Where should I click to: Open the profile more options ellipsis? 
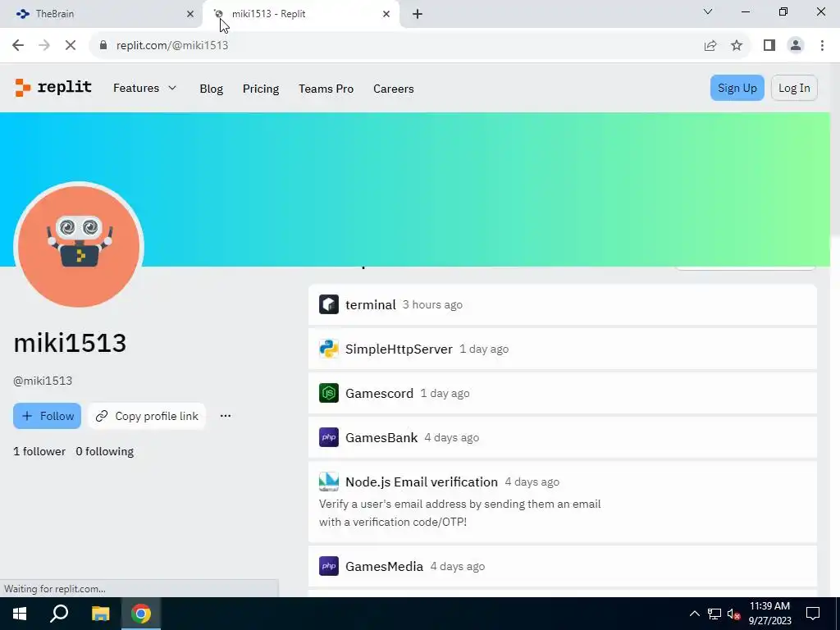[x=226, y=416]
